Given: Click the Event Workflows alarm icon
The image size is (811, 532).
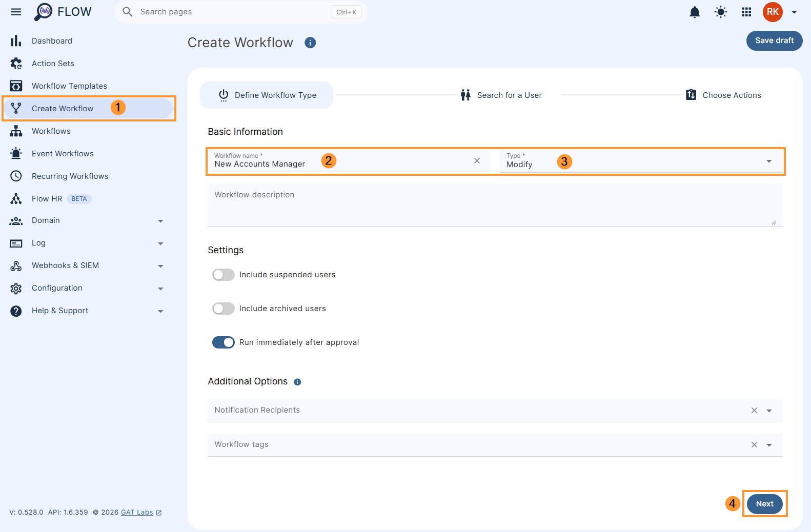Looking at the screenshot, I should pos(16,154).
